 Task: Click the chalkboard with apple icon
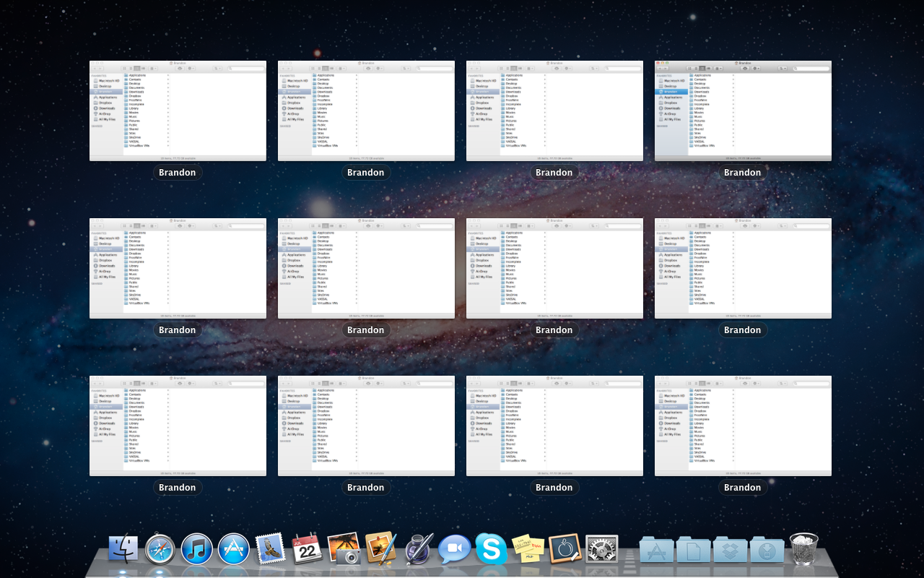click(x=565, y=550)
